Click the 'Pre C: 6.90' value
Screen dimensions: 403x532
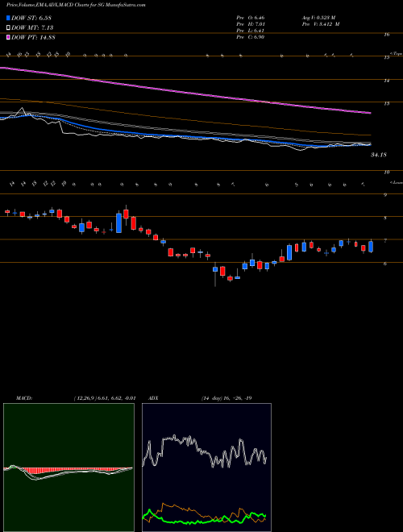point(250,37)
